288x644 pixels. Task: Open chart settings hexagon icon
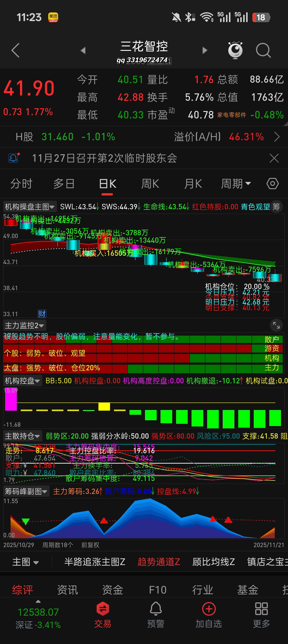pyautogui.click(x=272, y=184)
